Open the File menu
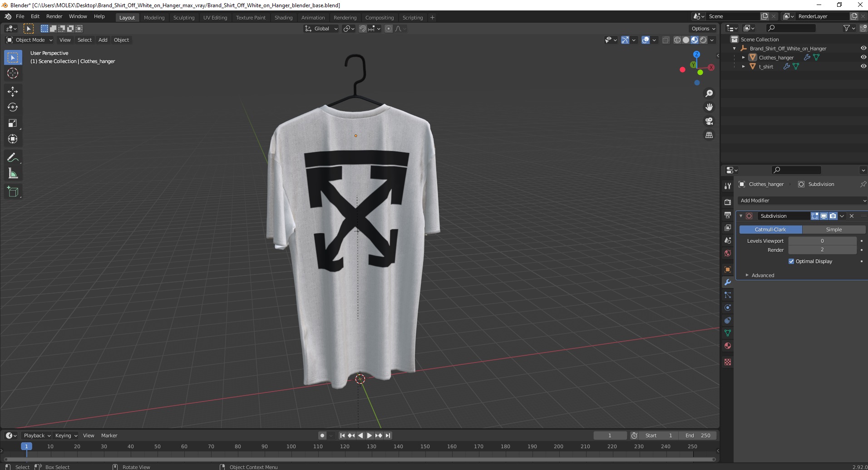 (x=20, y=16)
